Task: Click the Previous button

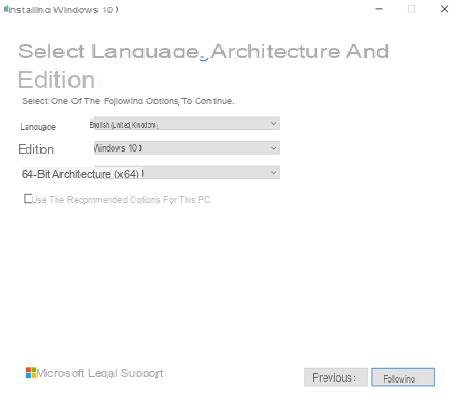Action: [336, 377]
